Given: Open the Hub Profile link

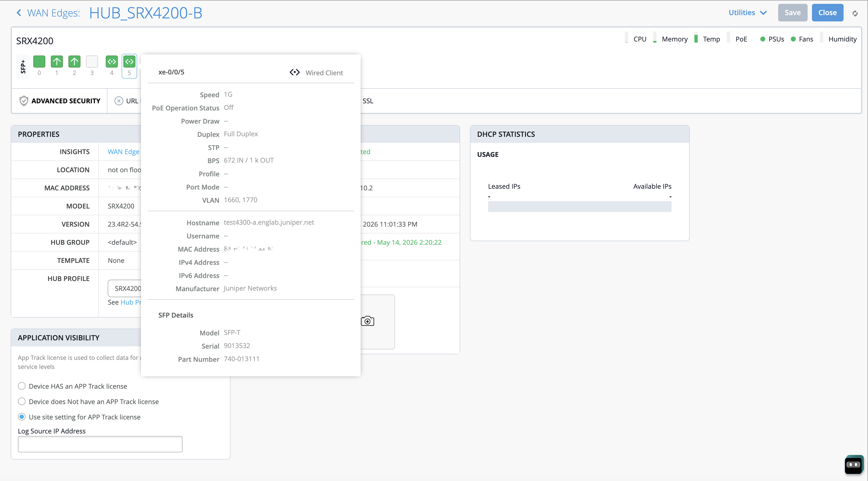Looking at the screenshot, I should pos(131,302).
